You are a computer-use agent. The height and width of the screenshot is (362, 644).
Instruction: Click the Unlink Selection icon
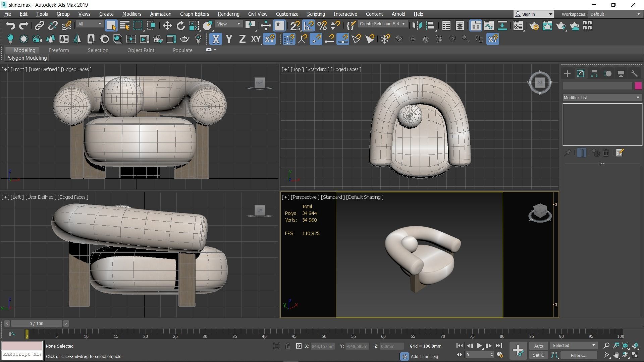pyautogui.click(x=53, y=25)
